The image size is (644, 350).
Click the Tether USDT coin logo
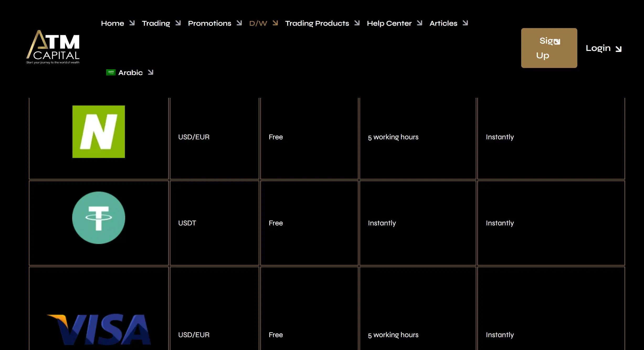click(x=99, y=218)
